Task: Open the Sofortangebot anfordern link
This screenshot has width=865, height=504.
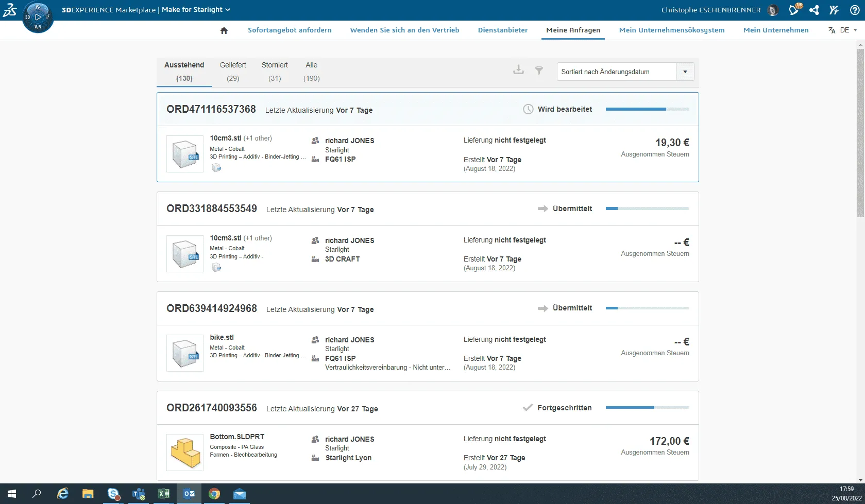Action: [x=289, y=30]
